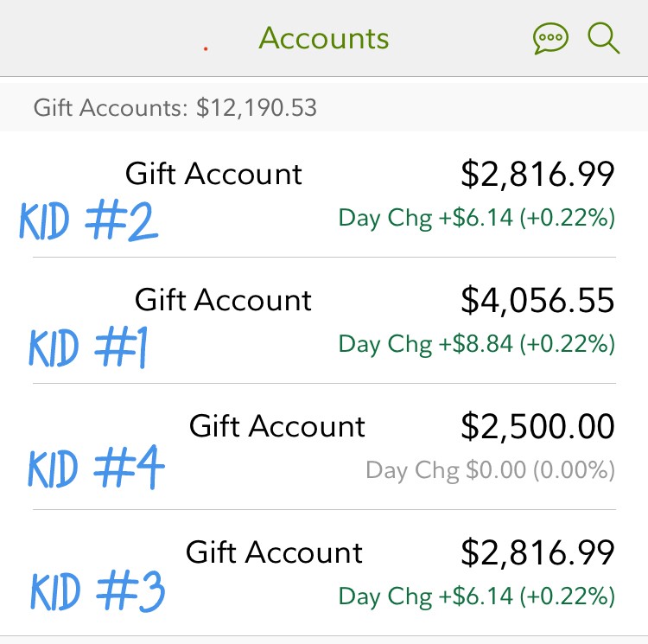This screenshot has height=644, width=648.
Task: Select the $2,500.00 account balance
Action: point(537,427)
